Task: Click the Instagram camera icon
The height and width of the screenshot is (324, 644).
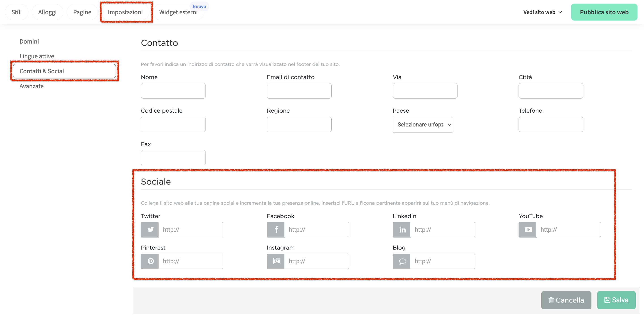Action: pos(276,261)
